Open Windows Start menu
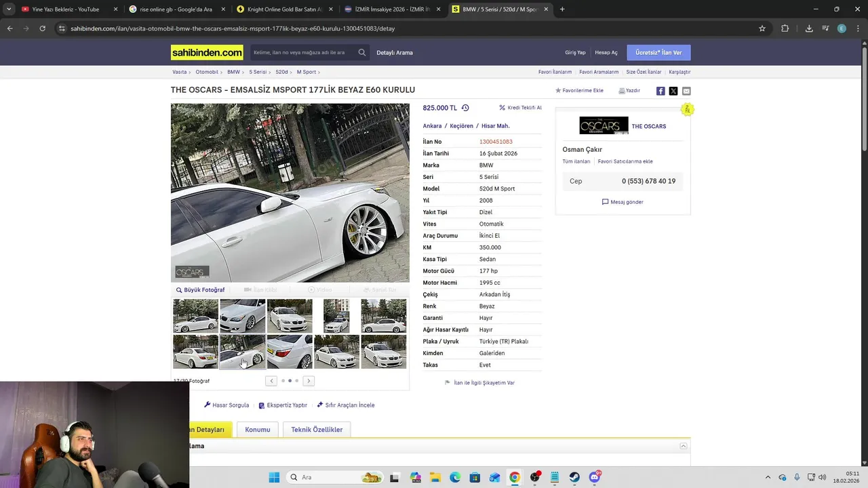This screenshot has width=868, height=488. pos(274,477)
